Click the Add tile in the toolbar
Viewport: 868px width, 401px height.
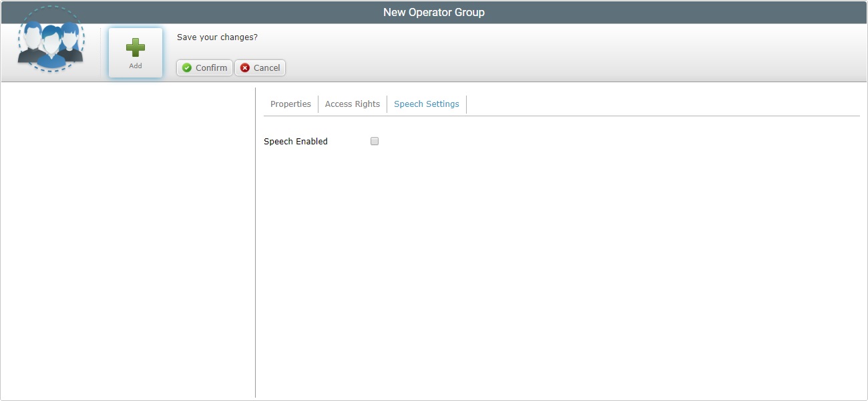(135, 52)
